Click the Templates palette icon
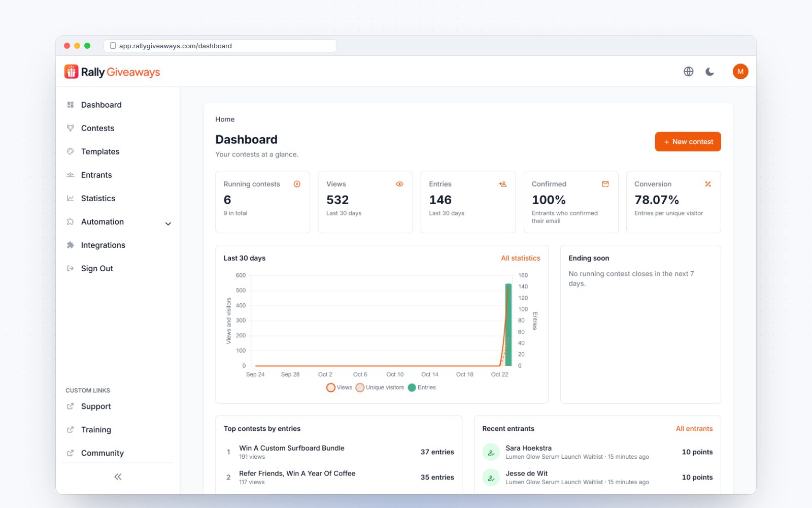 pyautogui.click(x=71, y=151)
